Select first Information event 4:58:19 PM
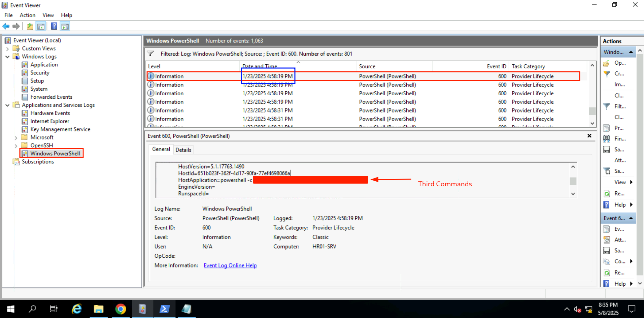The width and height of the screenshot is (644, 318). click(363, 76)
